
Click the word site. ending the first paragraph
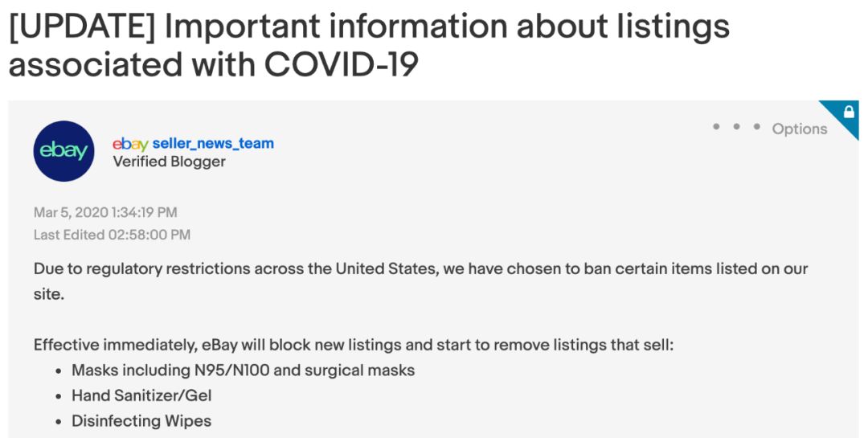(49, 294)
